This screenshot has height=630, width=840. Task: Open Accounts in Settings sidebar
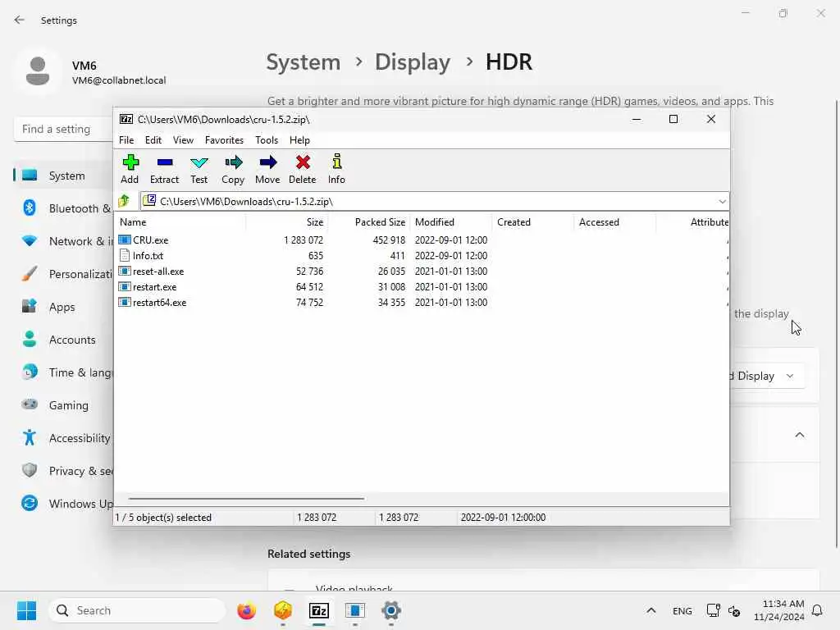coord(63,340)
